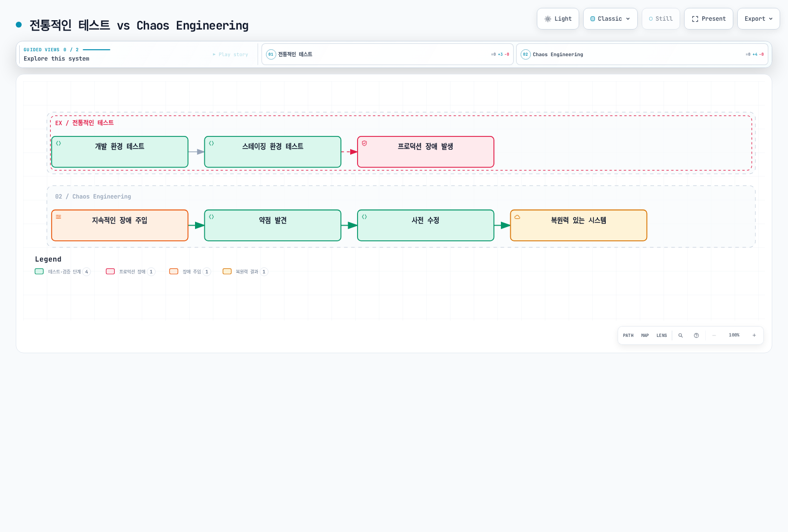Click the lines icon on 지속적인 장애 주입 node
This screenshot has width=788, height=532.
pyautogui.click(x=59, y=217)
